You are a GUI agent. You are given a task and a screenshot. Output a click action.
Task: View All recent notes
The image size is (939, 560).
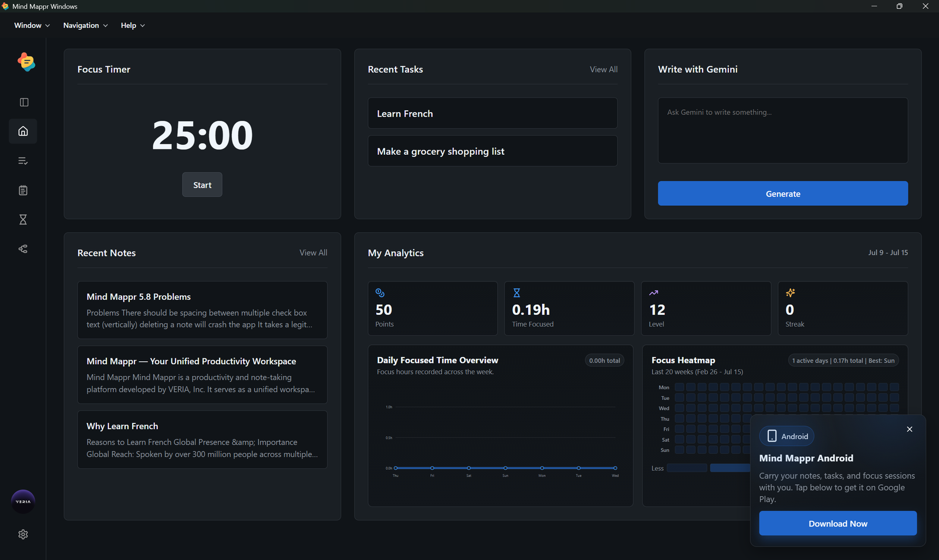313,253
